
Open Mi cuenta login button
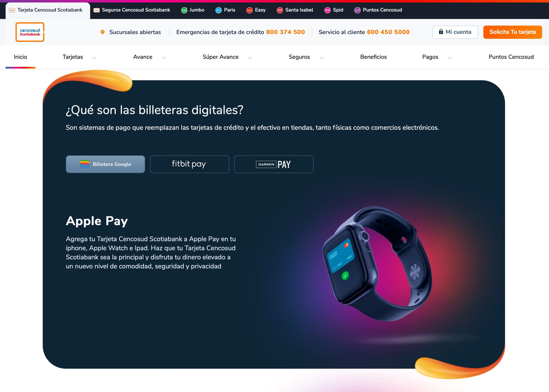[455, 32]
